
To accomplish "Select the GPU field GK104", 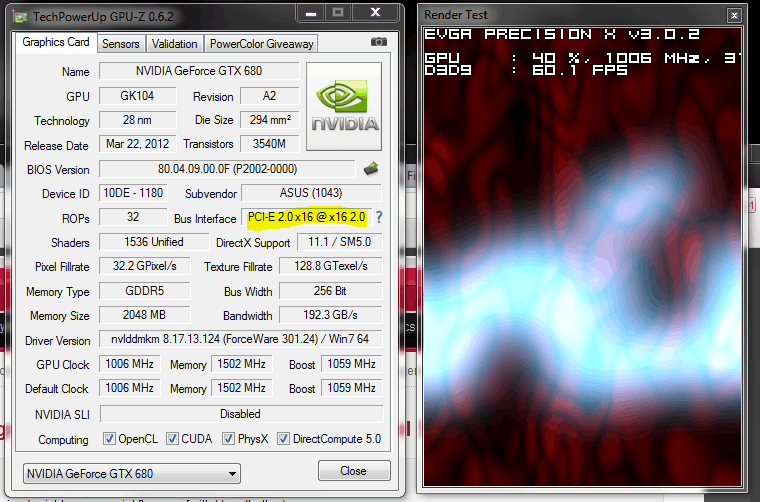I will coord(137,96).
